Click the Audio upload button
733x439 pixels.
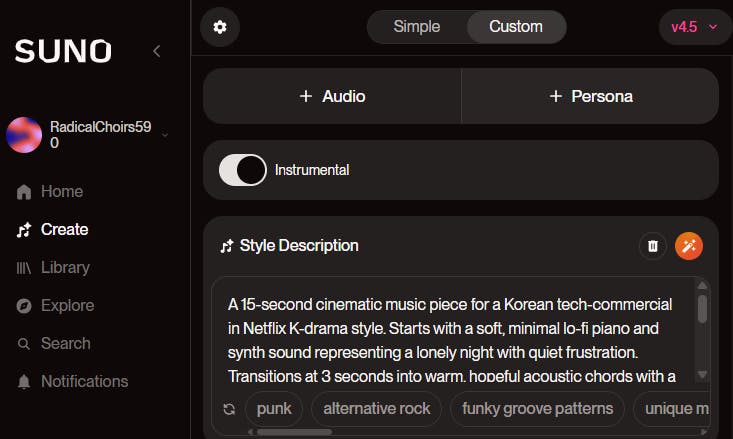(332, 96)
